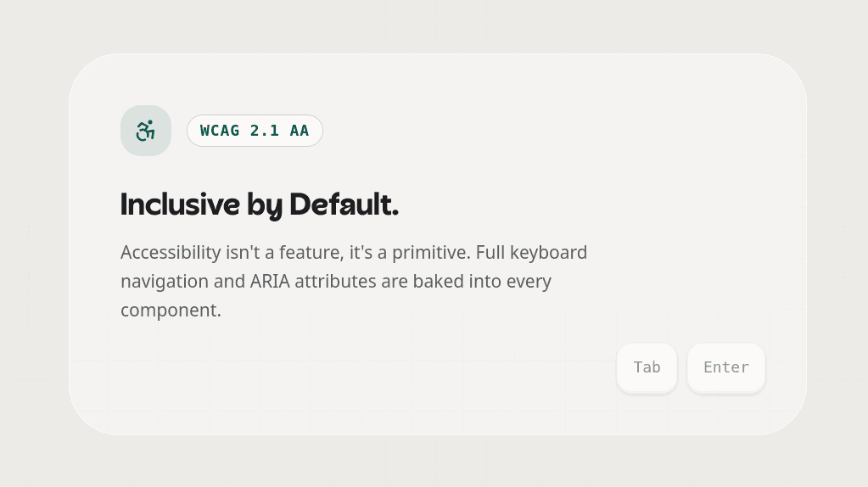Image resolution: width=868 pixels, height=487 pixels.
Task: Click the word "component." ending the description
Action: click(171, 311)
